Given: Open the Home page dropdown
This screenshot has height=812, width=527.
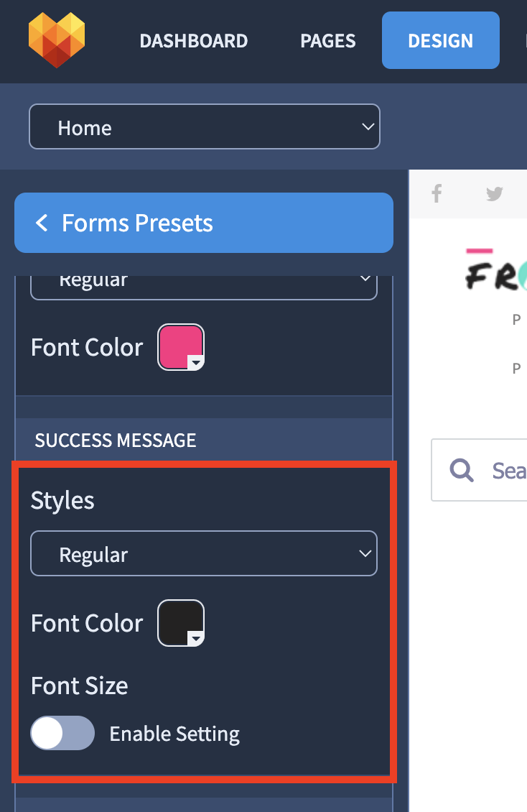Looking at the screenshot, I should (205, 127).
